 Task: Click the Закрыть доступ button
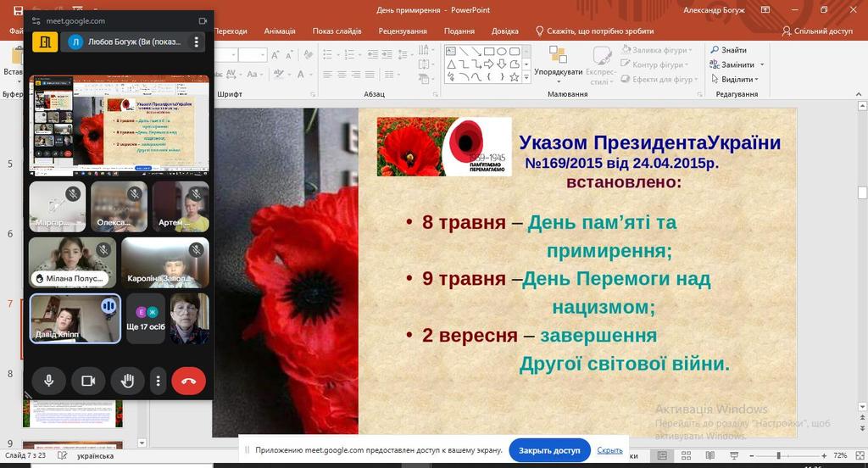pos(549,451)
